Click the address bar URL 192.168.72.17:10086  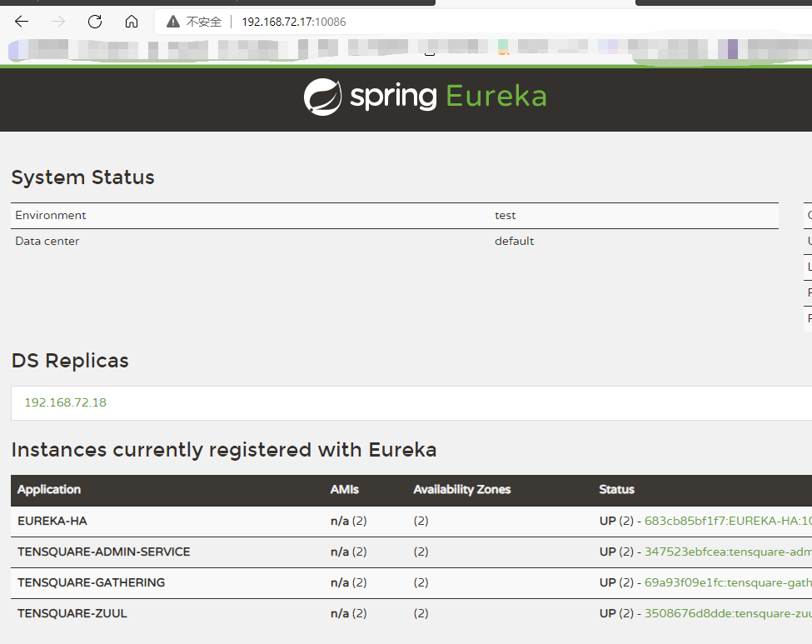293,22
